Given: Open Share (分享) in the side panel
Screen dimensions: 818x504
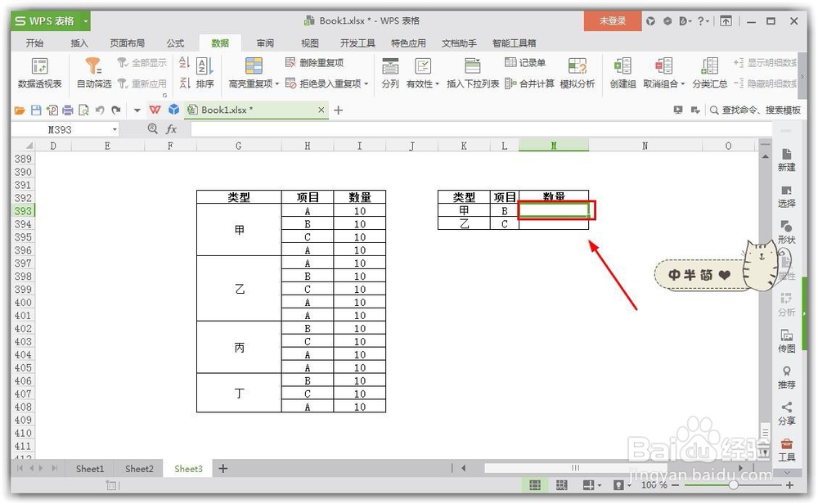Looking at the screenshot, I should click(x=786, y=414).
